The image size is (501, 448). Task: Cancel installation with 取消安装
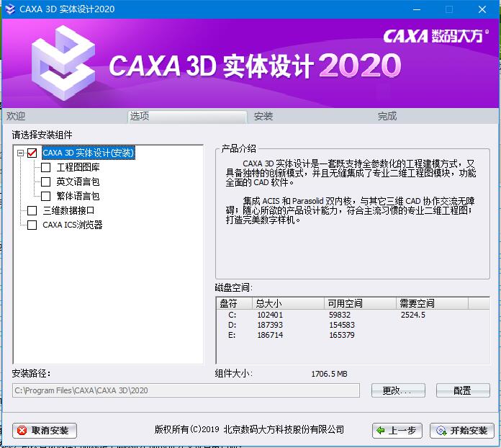coord(45,431)
